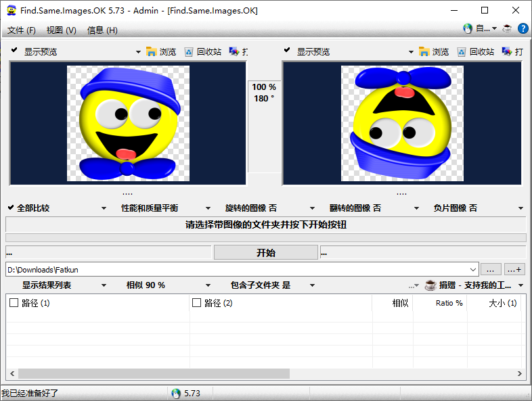This screenshot has height=401, width=532.
Task: Click the application smiley icon in title bar
Action: pos(12,11)
